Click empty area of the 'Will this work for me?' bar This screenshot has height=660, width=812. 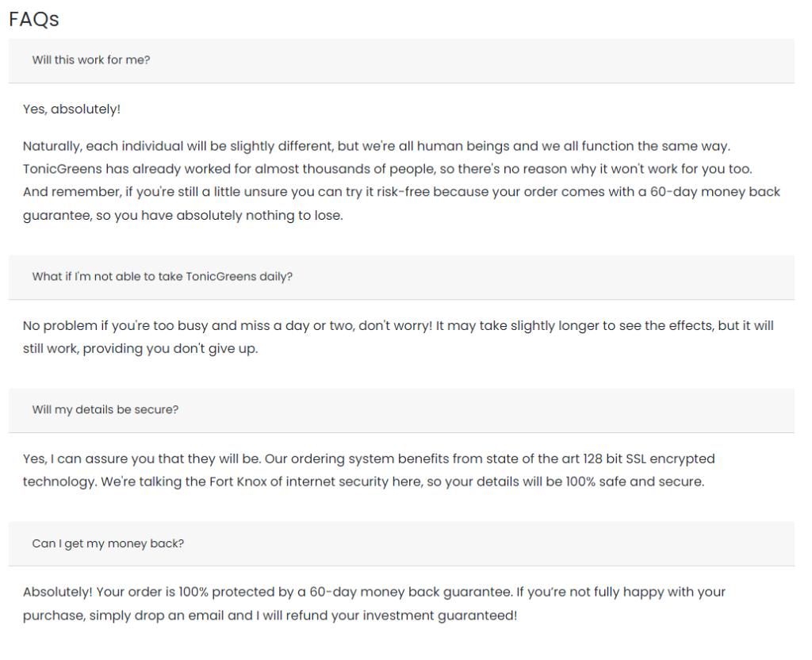point(466,60)
